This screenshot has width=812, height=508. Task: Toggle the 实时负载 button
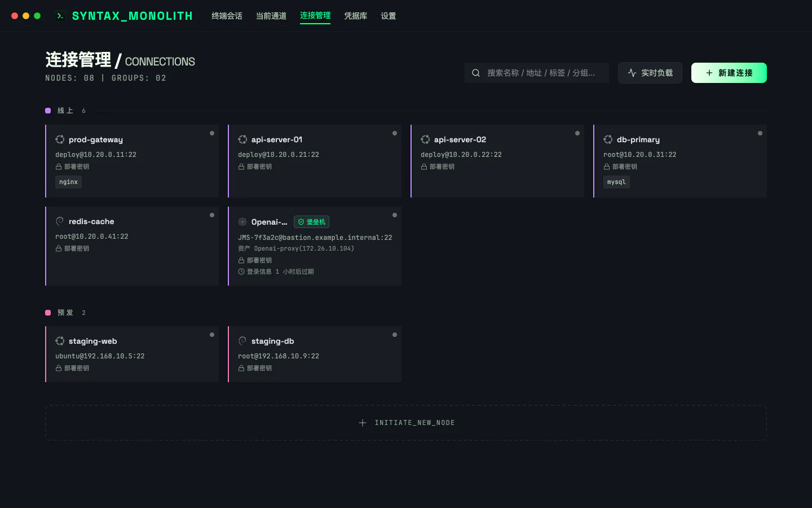tap(650, 73)
